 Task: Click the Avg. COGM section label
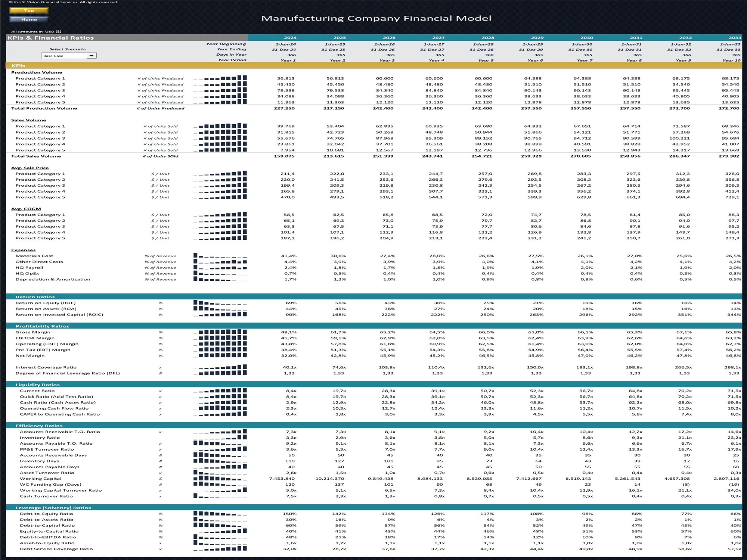pyautogui.click(x=26, y=209)
